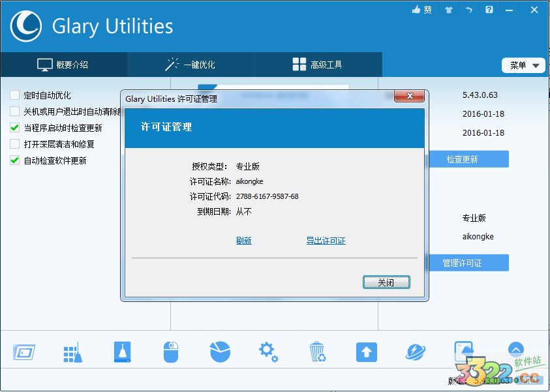
Task: Click license name aikongke in the dialog
Action: pyautogui.click(x=249, y=181)
